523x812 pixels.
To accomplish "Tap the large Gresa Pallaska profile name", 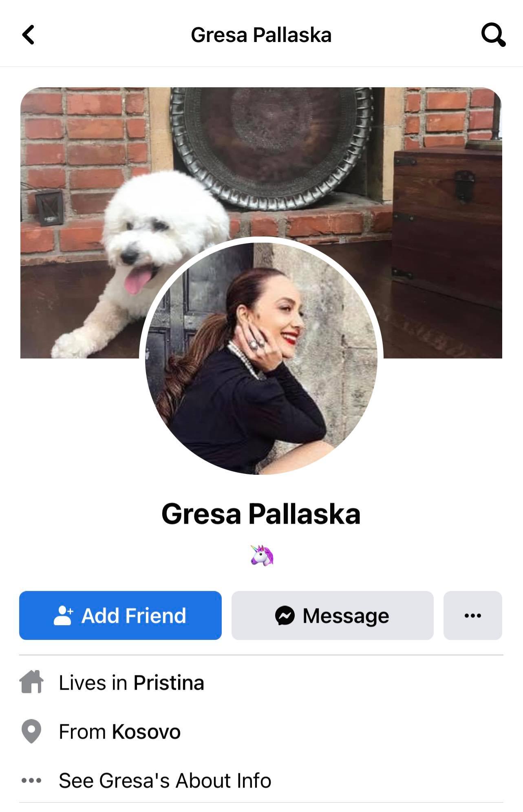I will click(x=261, y=513).
